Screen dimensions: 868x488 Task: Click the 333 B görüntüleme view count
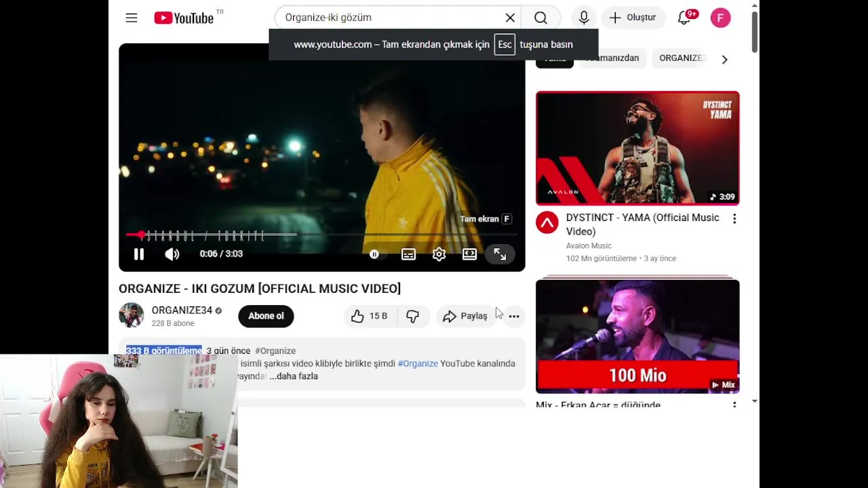coord(164,350)
